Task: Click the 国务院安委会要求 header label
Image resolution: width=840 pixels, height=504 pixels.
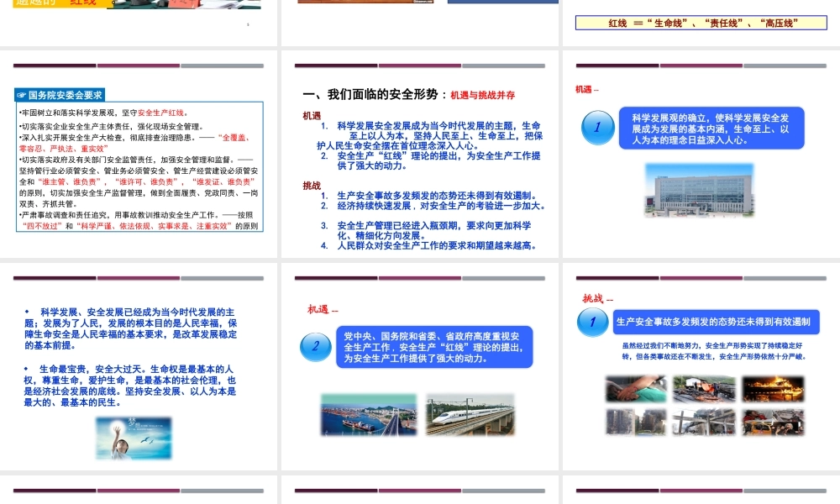Action: tap(60, 95)
